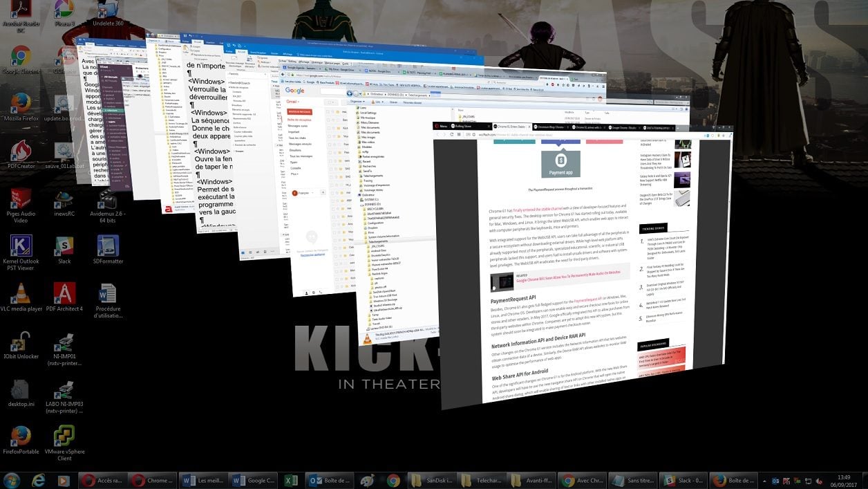
Task: Open Kernel Outlook PST Viewer icon
Action: [x=21, y=253]
